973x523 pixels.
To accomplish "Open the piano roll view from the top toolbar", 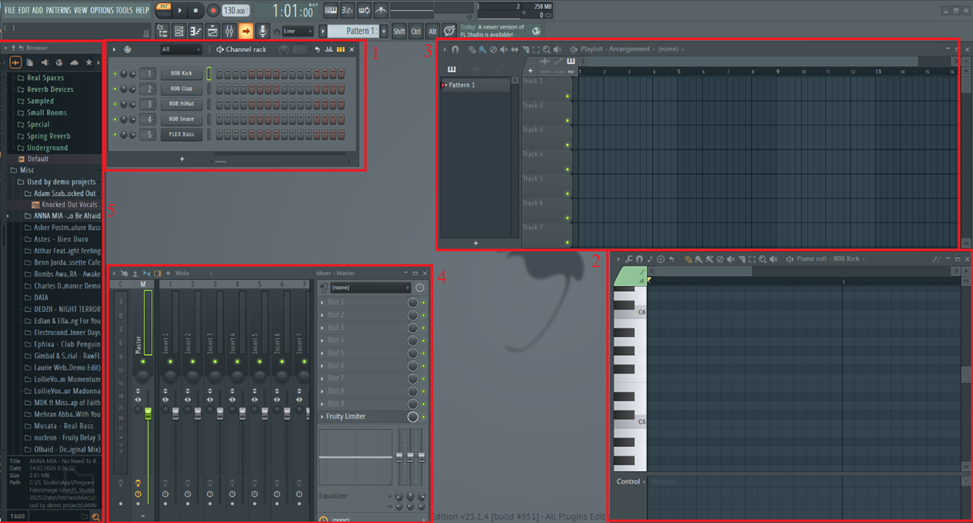I will [x=195, y=31].
